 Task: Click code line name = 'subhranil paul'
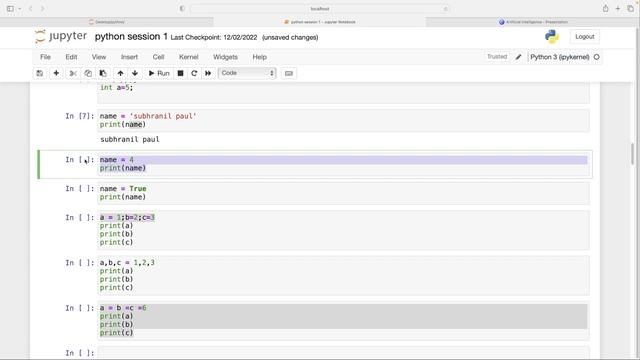coord(148,116)
